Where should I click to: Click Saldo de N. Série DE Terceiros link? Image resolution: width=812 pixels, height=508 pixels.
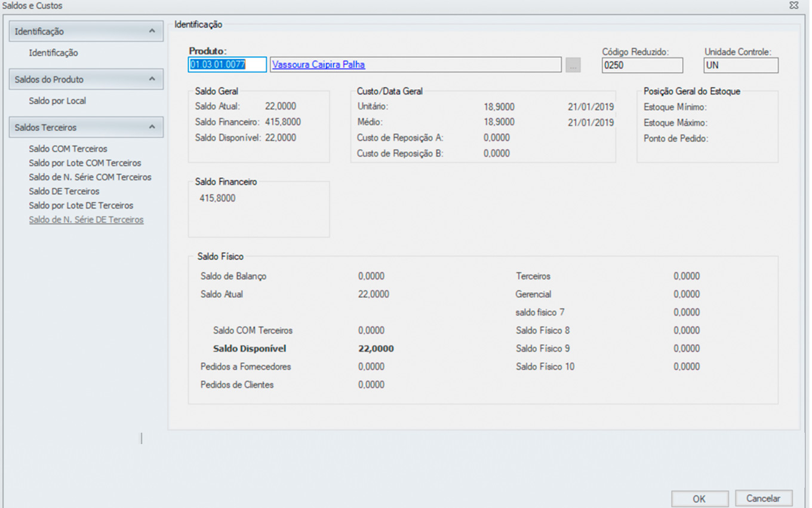86,220
